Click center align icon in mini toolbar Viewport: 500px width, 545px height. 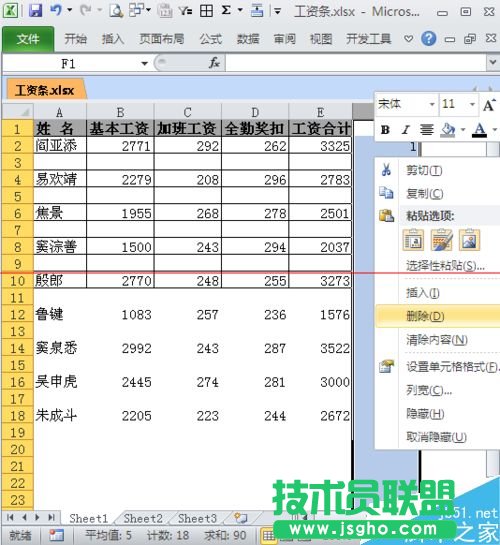(427, 130)
